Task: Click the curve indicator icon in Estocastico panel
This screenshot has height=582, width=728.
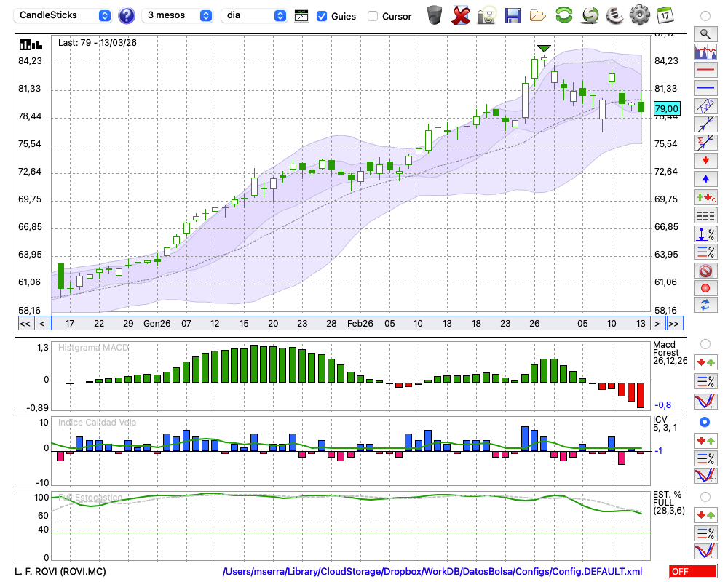Action: pyautogui.click(x=705, y=551)
